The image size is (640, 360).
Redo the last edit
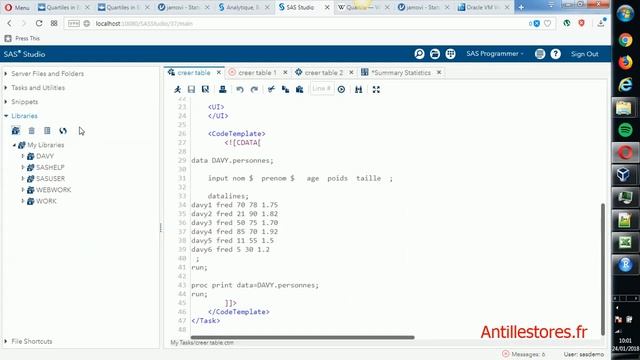point(254,89)
